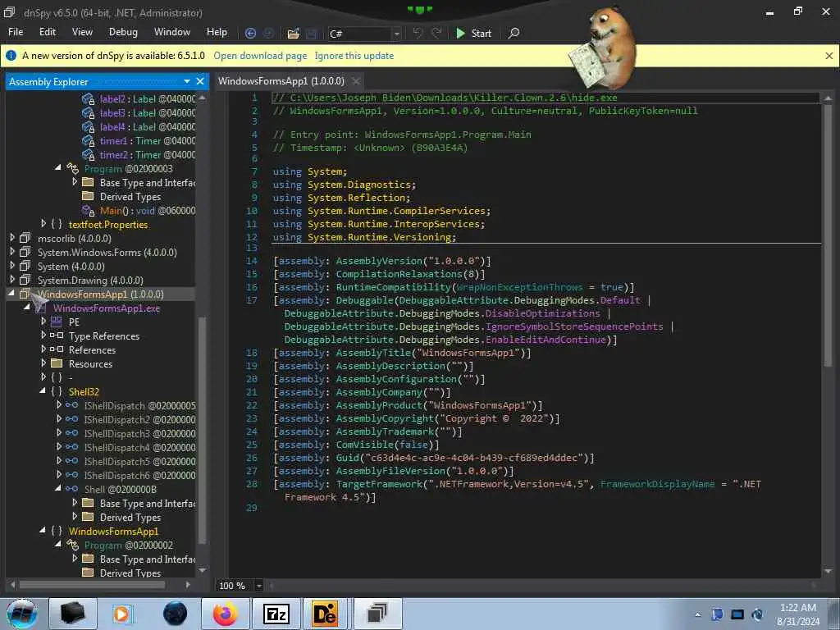840x630 pixels.
Task: Open 7-Zip from the taskbar
Action: 276,614
